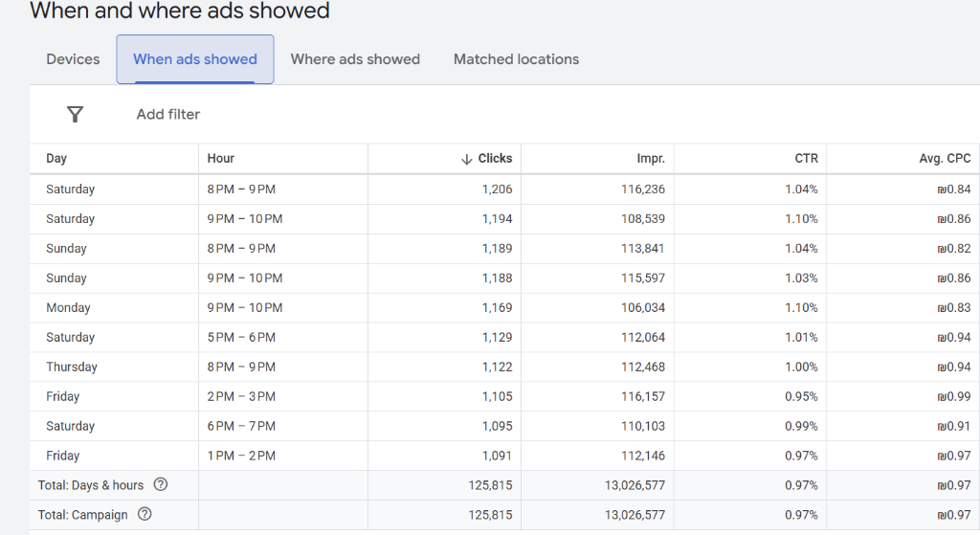The height and width of the screenshot is (535, 980).
Task: Click impressions value 116,236
Action: pos(643,189)
